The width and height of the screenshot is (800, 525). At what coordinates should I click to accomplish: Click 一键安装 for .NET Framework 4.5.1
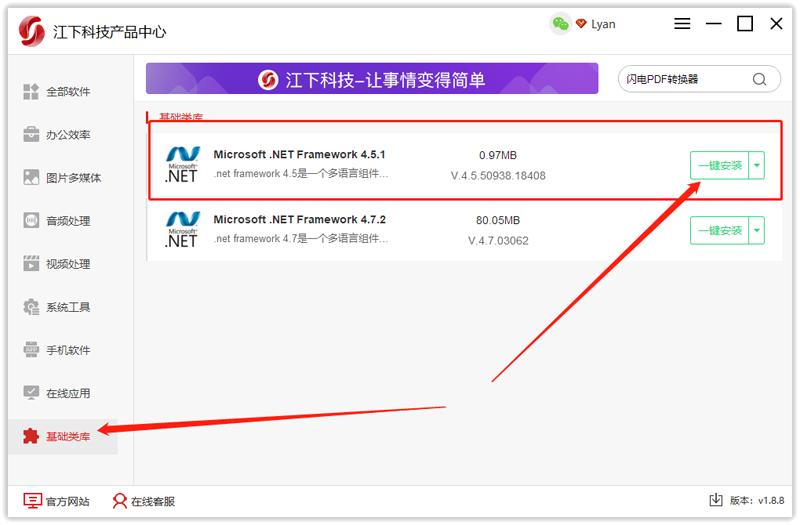tap(719, 165)
